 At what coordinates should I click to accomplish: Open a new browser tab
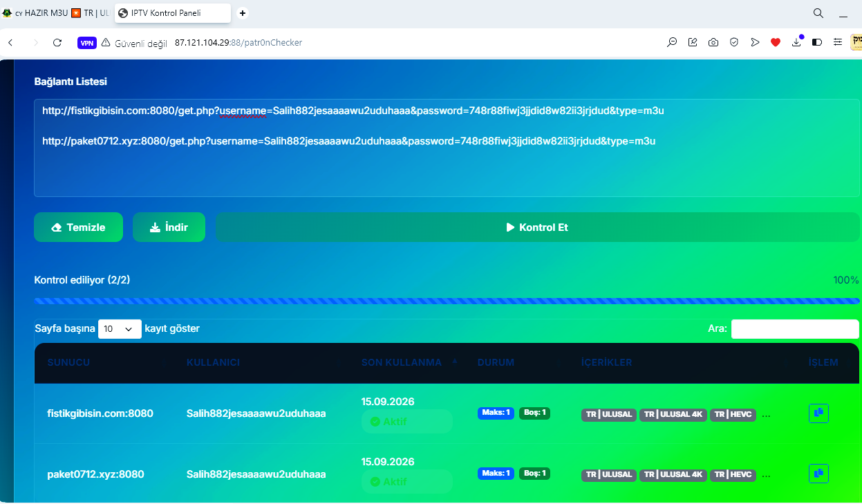click(242, 13)
